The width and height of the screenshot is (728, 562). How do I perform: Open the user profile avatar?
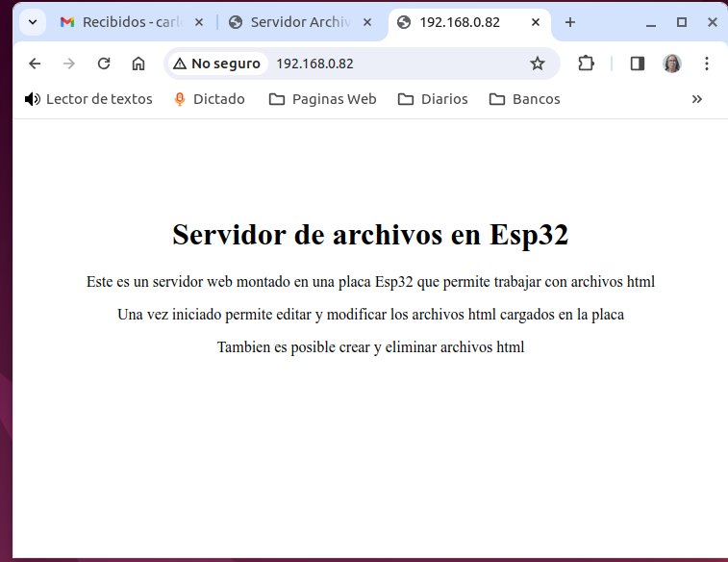coord(672,64)
